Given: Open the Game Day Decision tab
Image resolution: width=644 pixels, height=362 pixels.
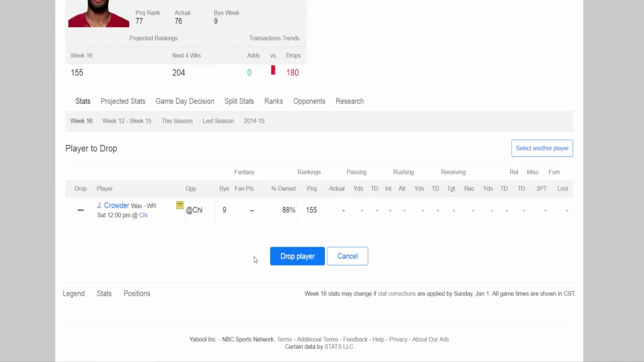Looking at the screenshot, I should pos(185,101).
